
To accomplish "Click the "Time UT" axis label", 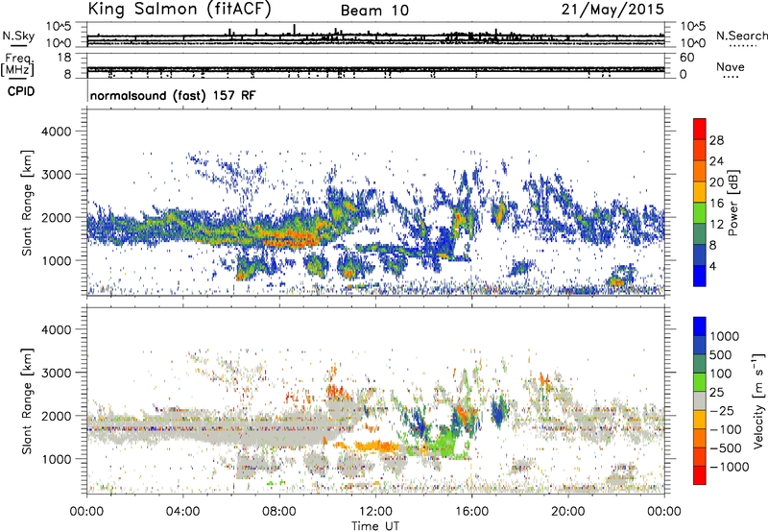I will [375, 525].
